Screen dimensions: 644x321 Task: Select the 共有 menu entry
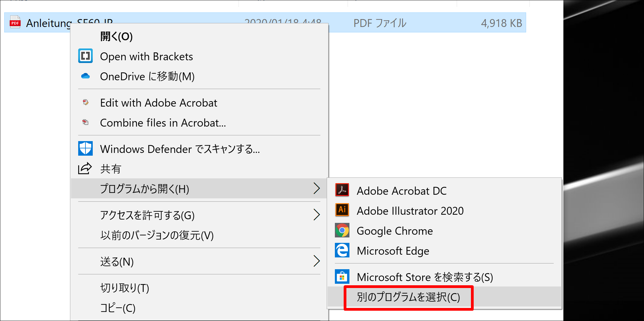(x=199, y=169)
